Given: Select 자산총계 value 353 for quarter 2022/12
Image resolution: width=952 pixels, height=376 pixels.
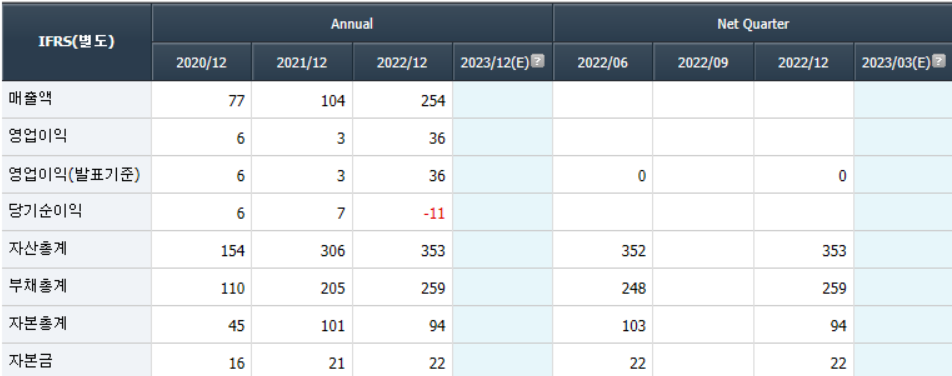Looking at the screenshot, I should (x=834, y=251).
